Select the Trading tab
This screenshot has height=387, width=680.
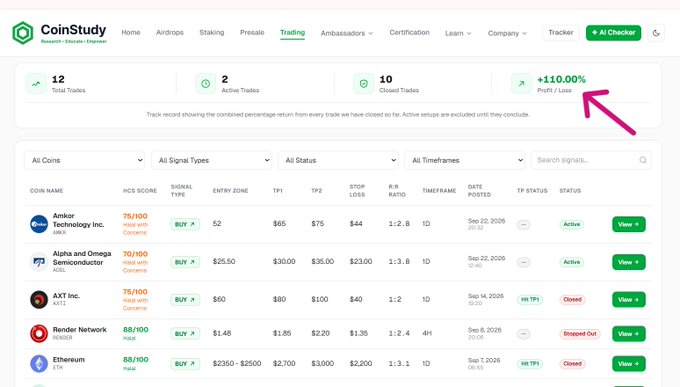coord(292,33)
